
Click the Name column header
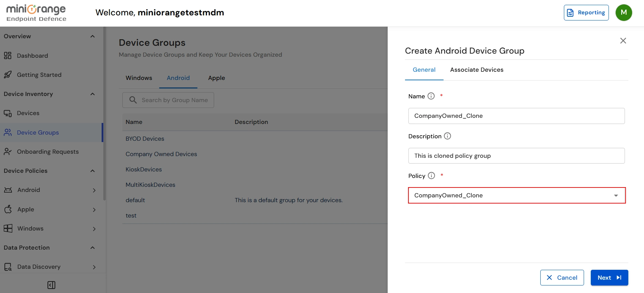click(x=134, y=122)
